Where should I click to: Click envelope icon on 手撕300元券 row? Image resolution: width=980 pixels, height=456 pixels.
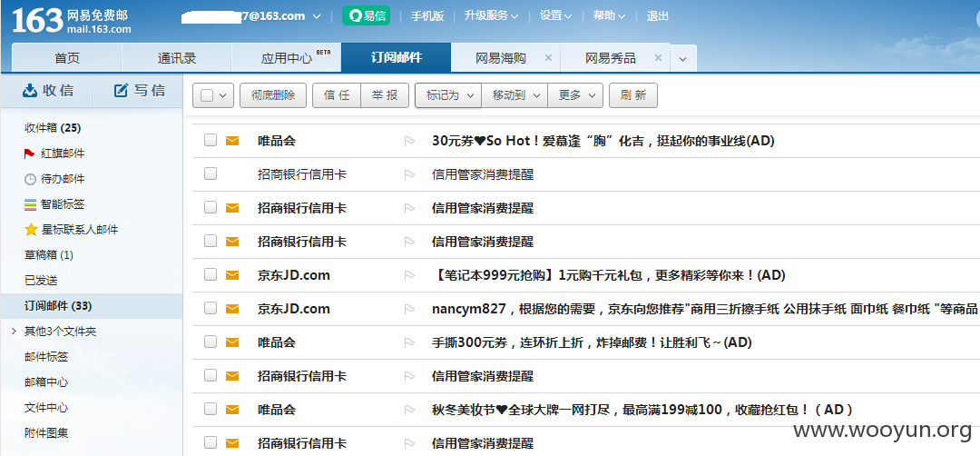coord(232,342)
